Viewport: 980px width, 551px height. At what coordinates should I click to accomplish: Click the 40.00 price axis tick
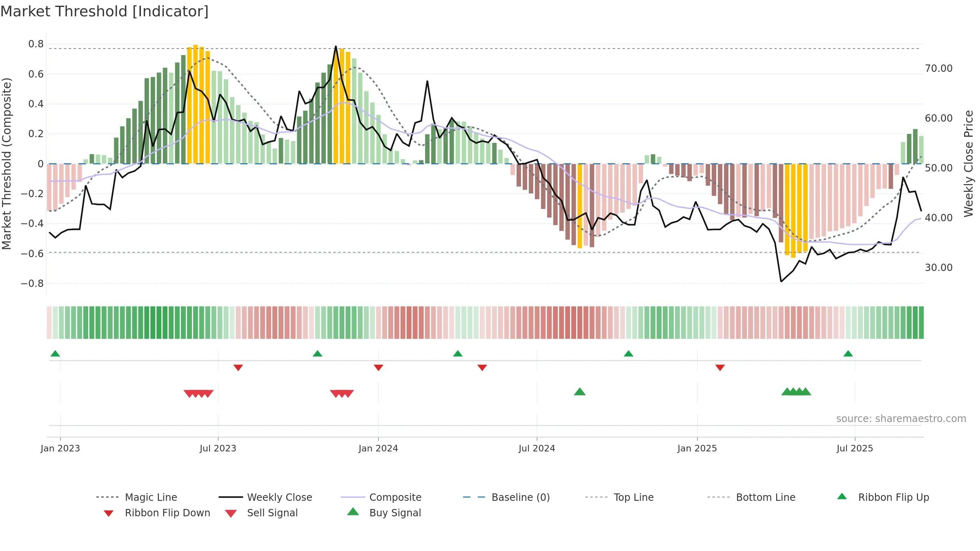(x=939, y=218)
